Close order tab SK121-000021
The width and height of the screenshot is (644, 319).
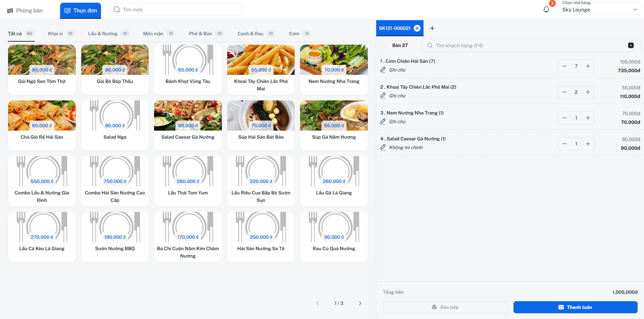click(417, 28)
